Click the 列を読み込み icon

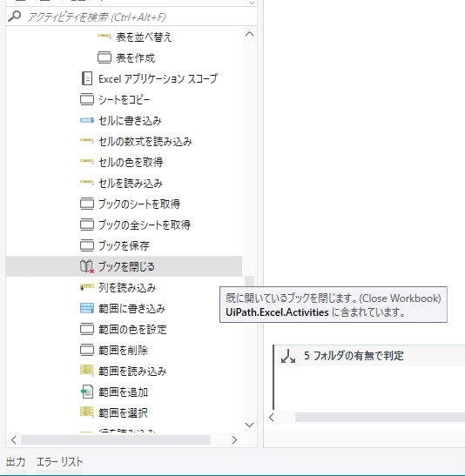87,286
